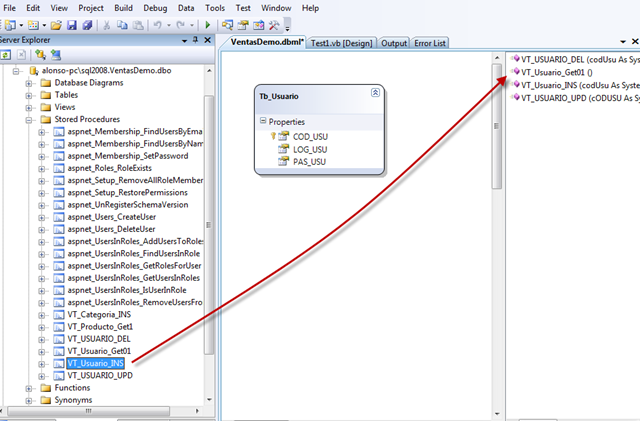Click the key icon next to COD_USU

pos(273,136)
